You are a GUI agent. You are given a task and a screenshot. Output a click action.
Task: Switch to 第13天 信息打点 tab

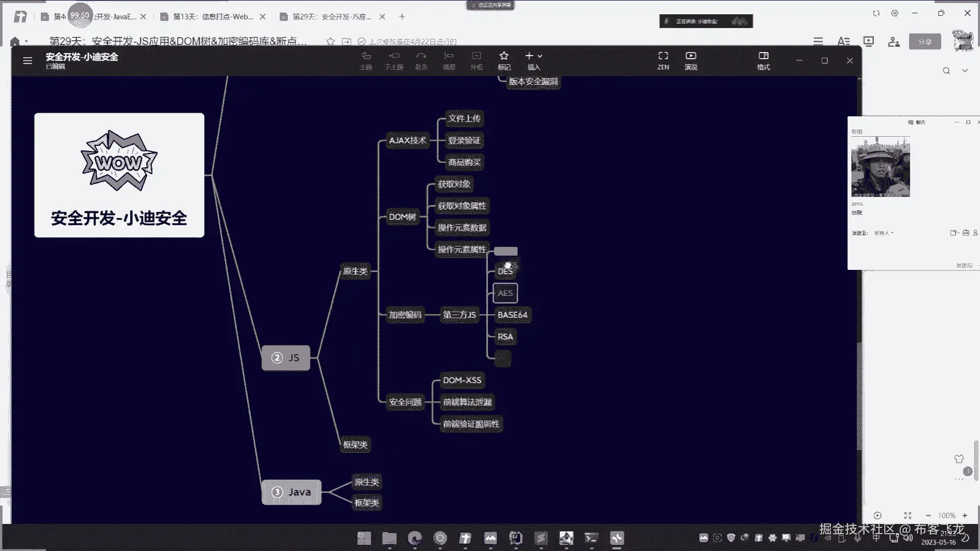tap(213, 17)
